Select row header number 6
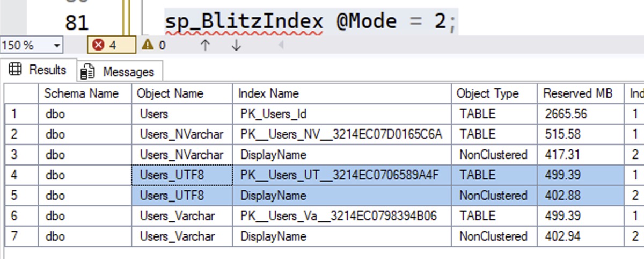 pos(21,216)
